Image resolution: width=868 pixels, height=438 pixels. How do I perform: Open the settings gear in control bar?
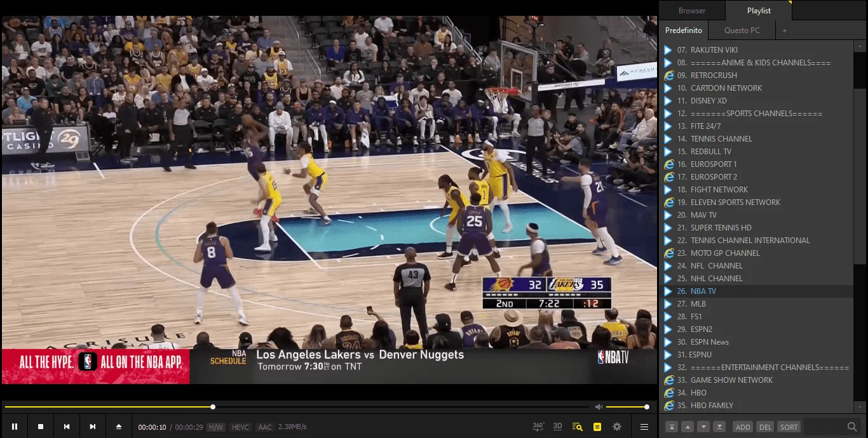tap(617, 427)
